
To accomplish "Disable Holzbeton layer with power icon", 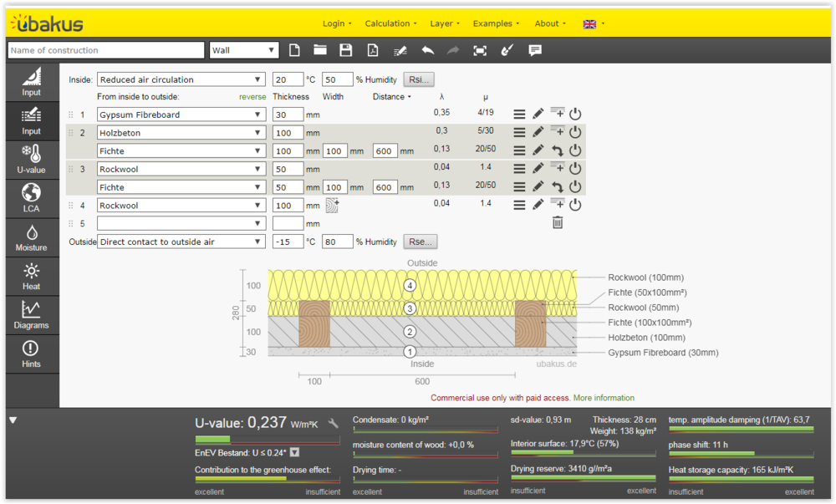I will [575, 132].
